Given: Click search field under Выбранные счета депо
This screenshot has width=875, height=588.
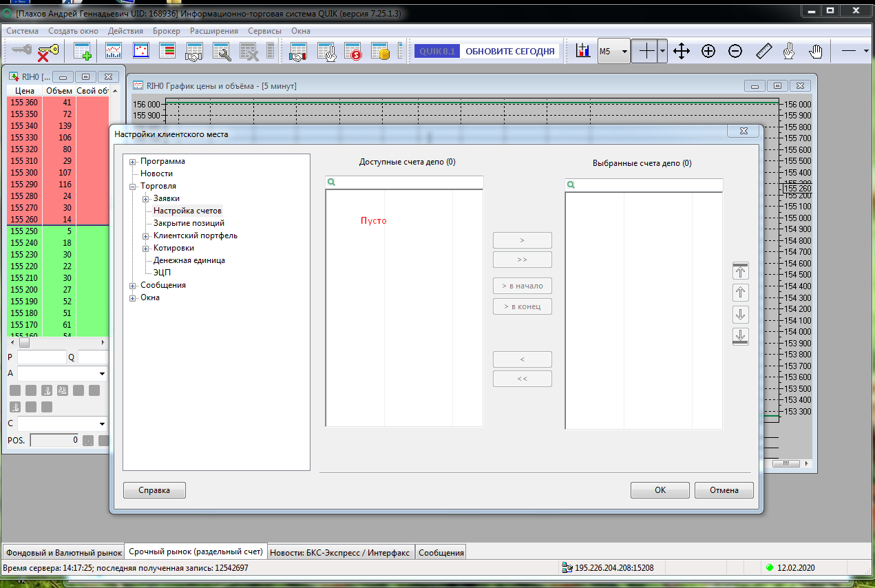Looking at the screenshot, I should coord(644,185).
